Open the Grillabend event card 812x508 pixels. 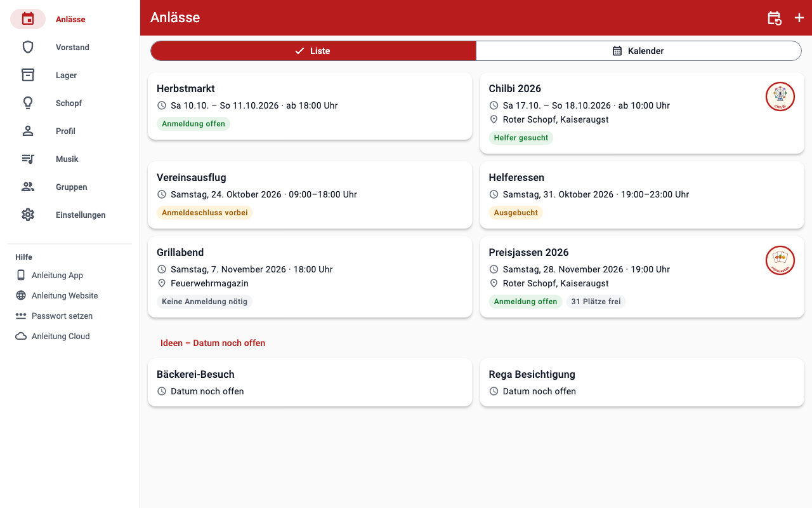point(310,277)
